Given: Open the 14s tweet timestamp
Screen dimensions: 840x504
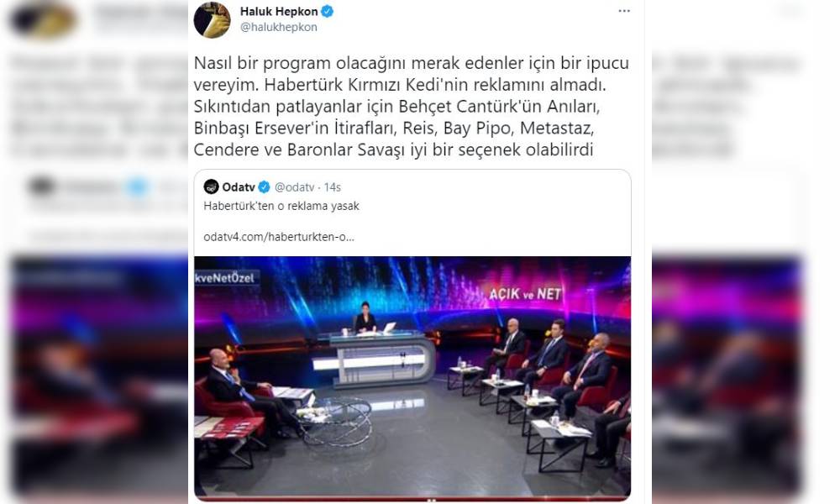Looking at the screenshot, I should coord(333,187).
